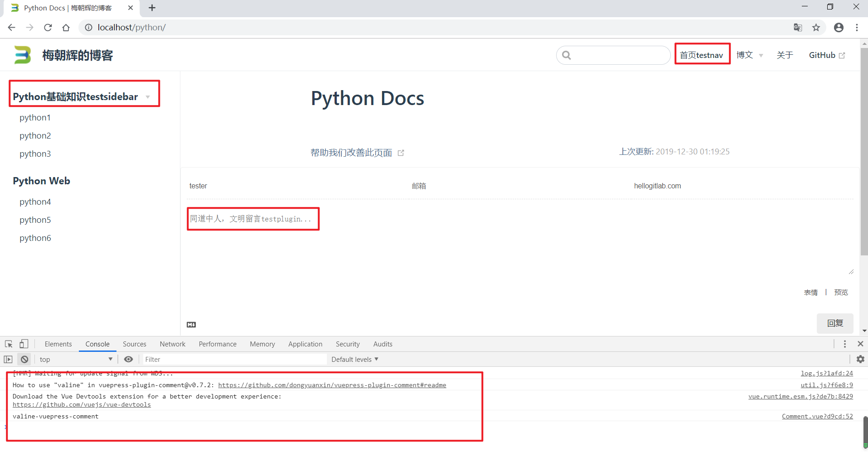The width and height of the screenshot is (868, 461).
Task: Open console settings gear
Action: (x=860, y=360)
